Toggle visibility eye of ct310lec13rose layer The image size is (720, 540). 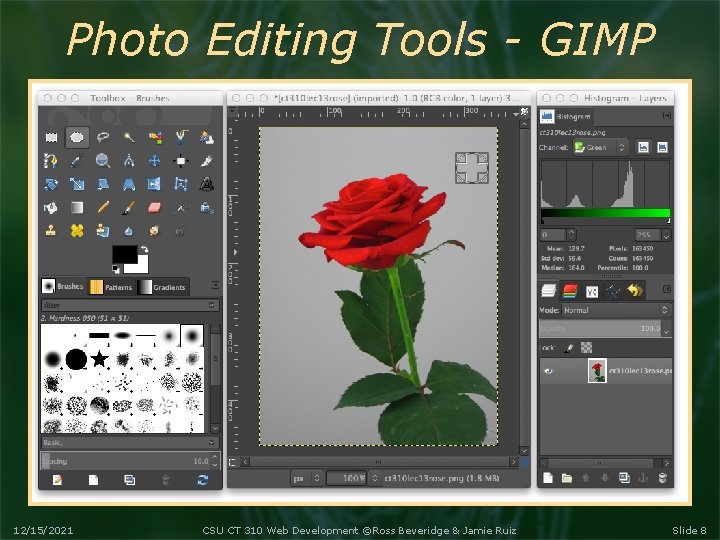[x=548, y=371]
